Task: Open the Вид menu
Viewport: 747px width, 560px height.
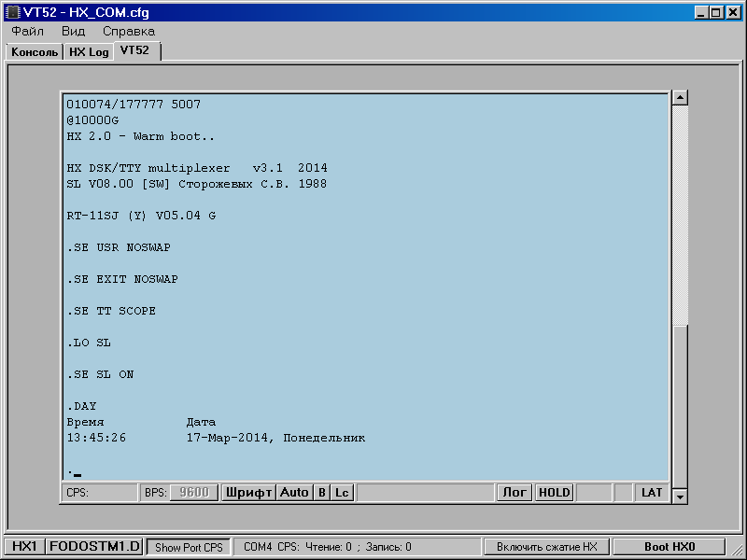Action: tap(73, 31)
